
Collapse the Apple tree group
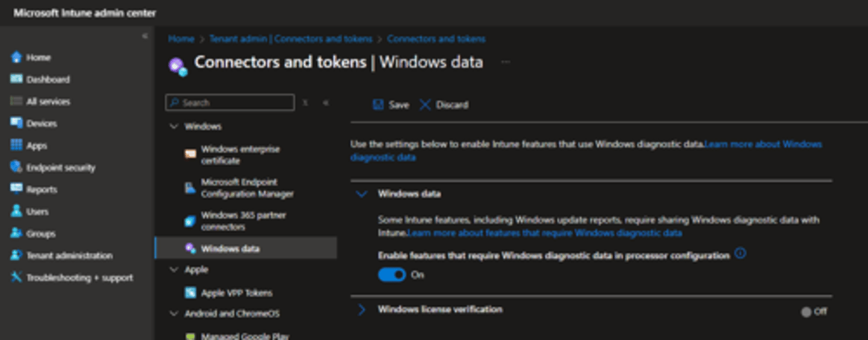point(174,269)
